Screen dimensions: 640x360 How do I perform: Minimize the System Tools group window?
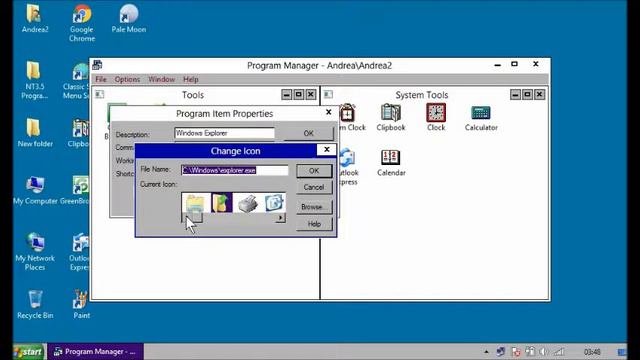516,95
